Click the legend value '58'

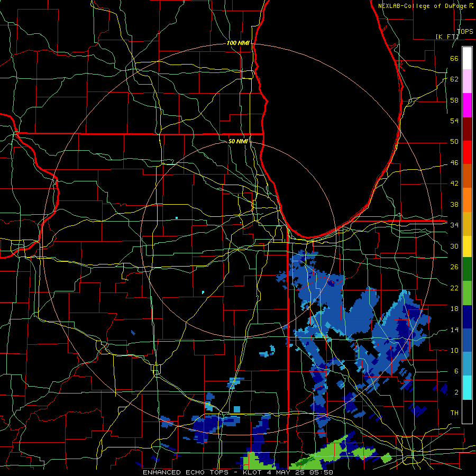(454, 100)
